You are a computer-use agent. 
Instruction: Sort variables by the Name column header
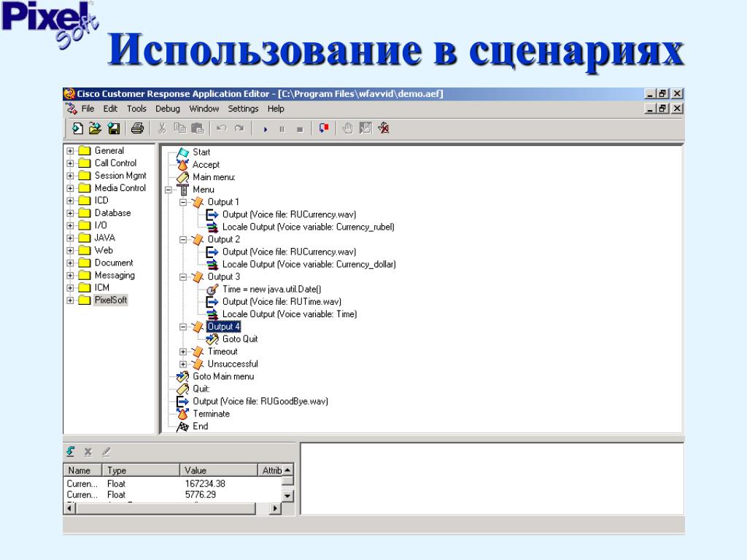pyautogui.click(x=82, y=470)
